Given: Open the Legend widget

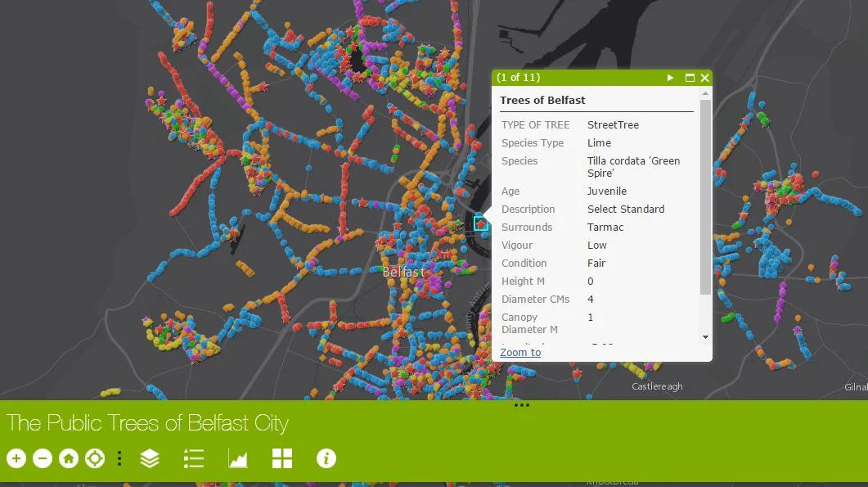Looking at the screenshot, I should tap(194, 458).
